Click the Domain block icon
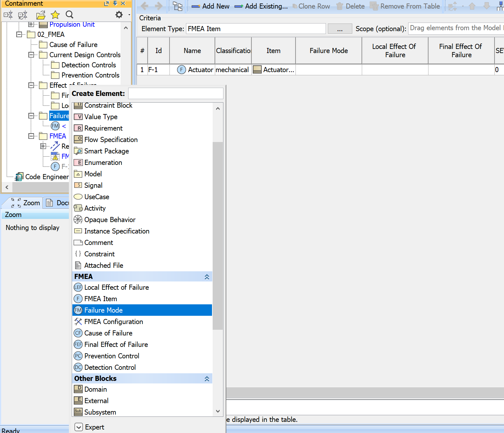504x433 pixels. pyautogui.click(x=78, y=389)
